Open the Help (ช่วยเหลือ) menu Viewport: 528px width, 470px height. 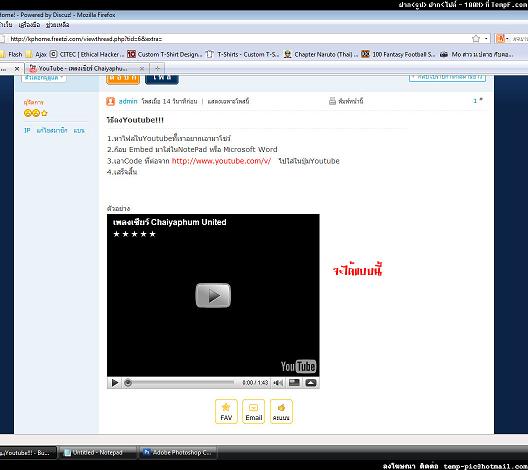tap(58, 25)
